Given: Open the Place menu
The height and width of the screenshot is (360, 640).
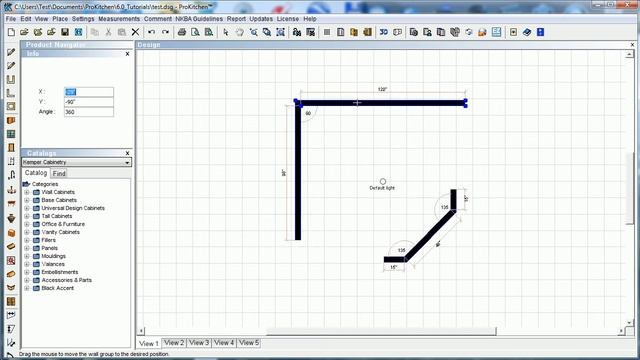Looking at the screenshot, I should tap(60, 19).
